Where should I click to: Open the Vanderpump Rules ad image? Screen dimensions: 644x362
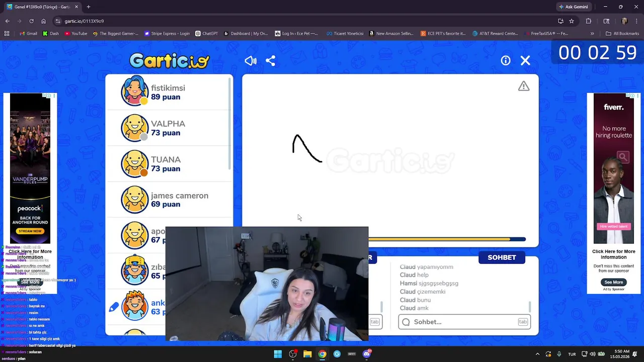coord(30,168)
